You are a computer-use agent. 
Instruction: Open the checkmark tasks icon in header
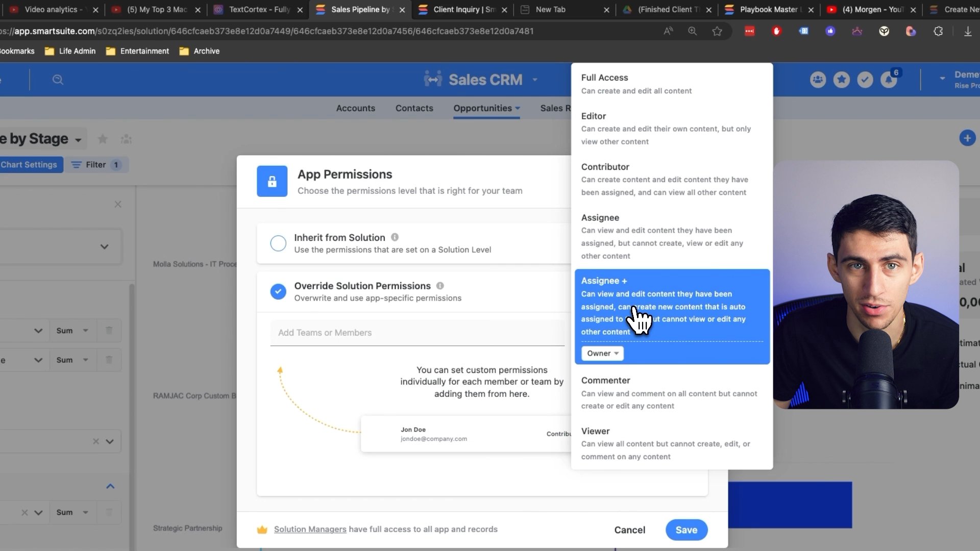point(865,80)
